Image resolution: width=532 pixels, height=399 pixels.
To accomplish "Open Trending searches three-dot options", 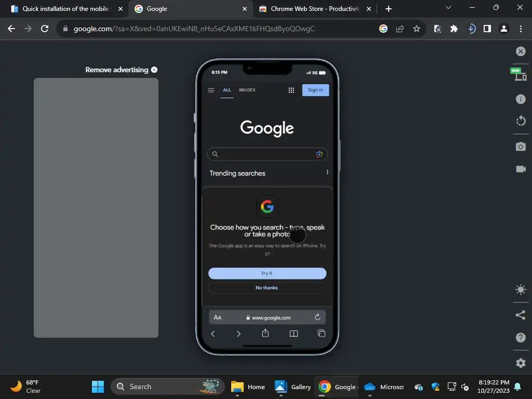I will [x=327, y=172].
